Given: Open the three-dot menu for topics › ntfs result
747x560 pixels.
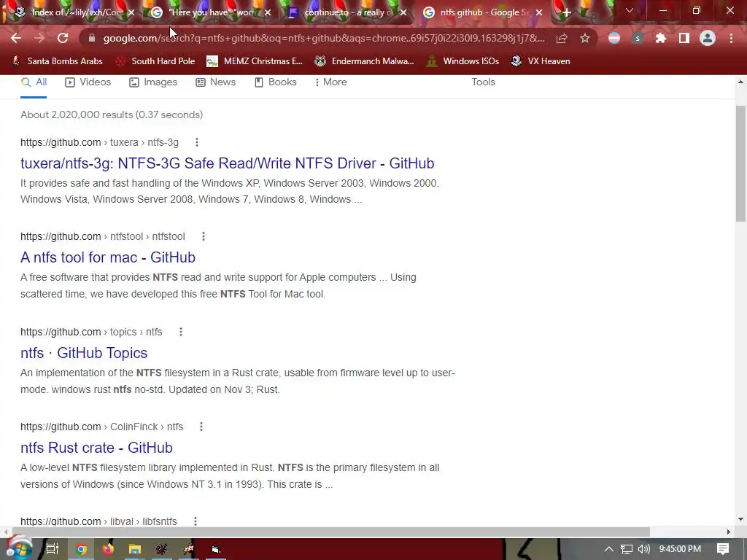Looking at the screenshot, I should [181, 332].
